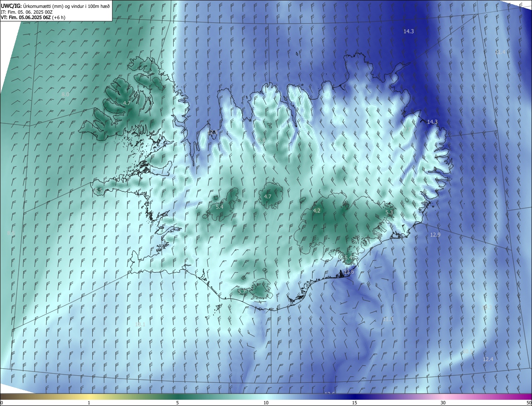Image resolution: width=532 pixels, height=406 pixels.
Task: Click the 0 tick on the color scale
Action: click(2, 403)
